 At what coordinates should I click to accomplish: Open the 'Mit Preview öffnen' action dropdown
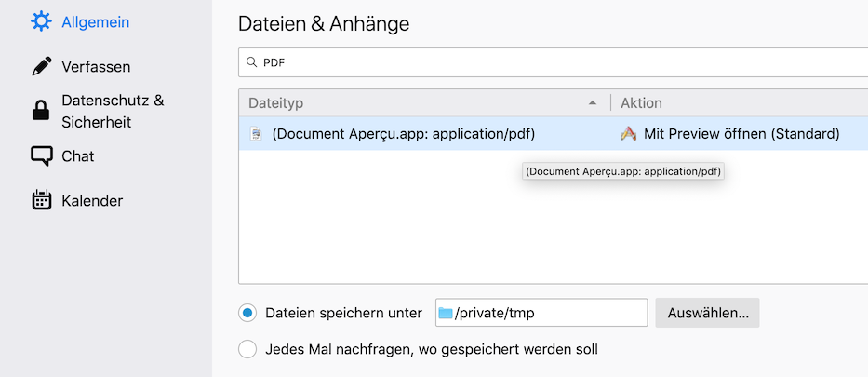tap(741, 134)
